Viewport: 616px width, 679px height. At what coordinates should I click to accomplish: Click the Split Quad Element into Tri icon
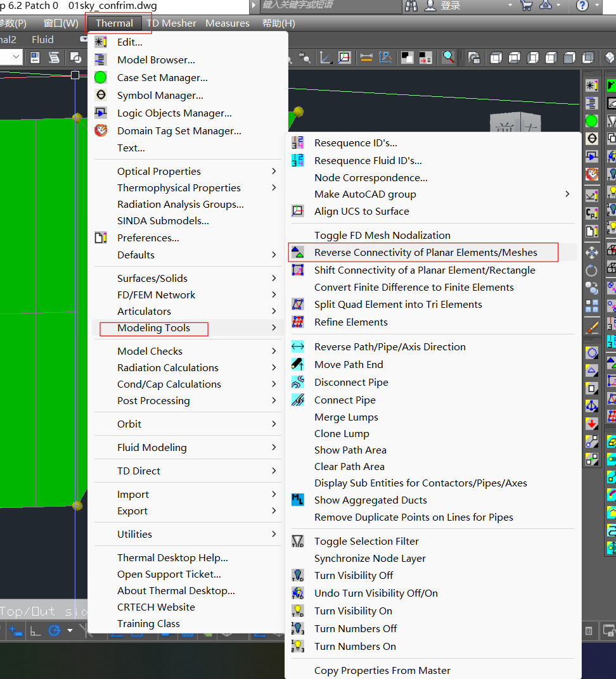(x=297, y=305)
